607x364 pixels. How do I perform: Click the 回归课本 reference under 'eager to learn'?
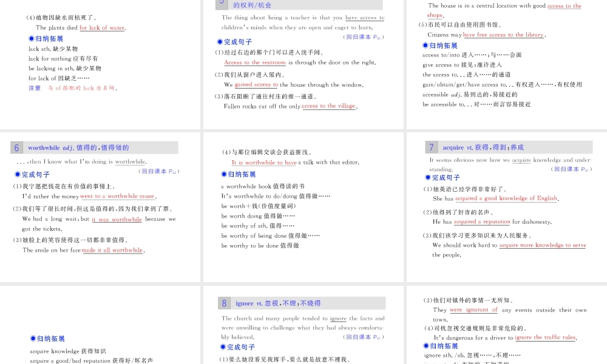click(x=364, y=37)
